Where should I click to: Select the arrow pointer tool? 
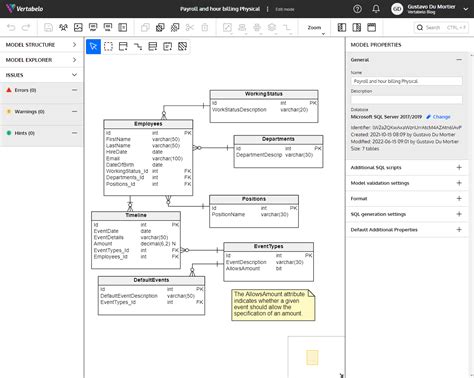tap(93, 46)
